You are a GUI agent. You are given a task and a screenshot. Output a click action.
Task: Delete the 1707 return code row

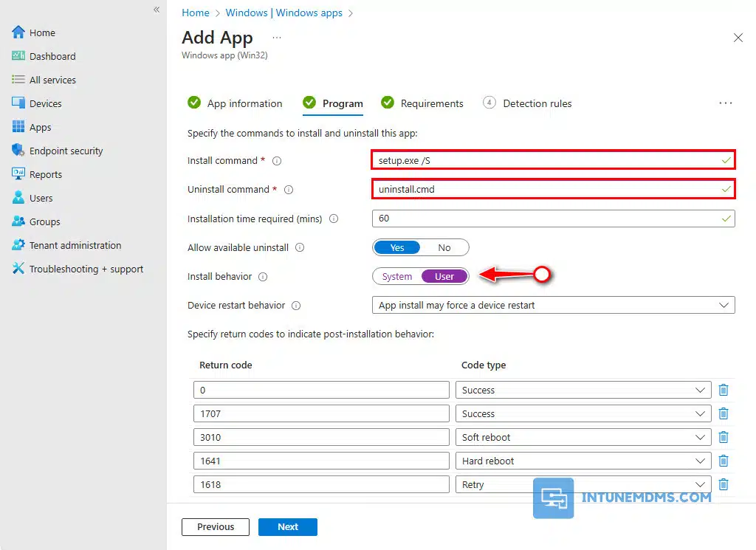(x=724, y=413)
